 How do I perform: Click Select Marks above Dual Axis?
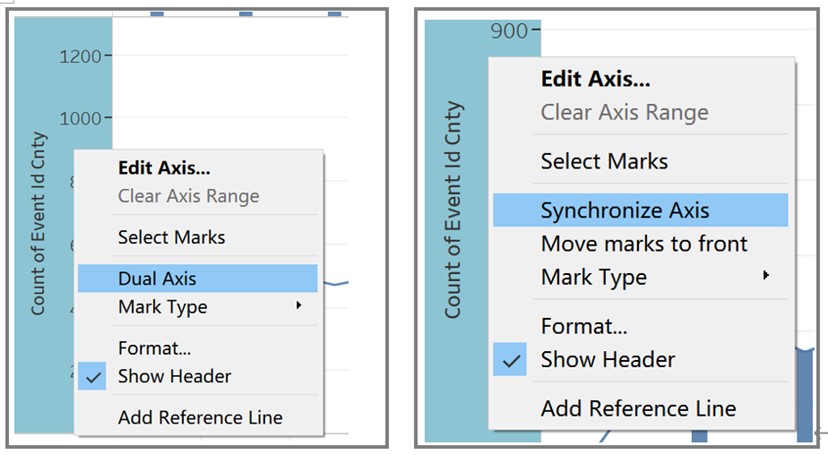[171, 237]
